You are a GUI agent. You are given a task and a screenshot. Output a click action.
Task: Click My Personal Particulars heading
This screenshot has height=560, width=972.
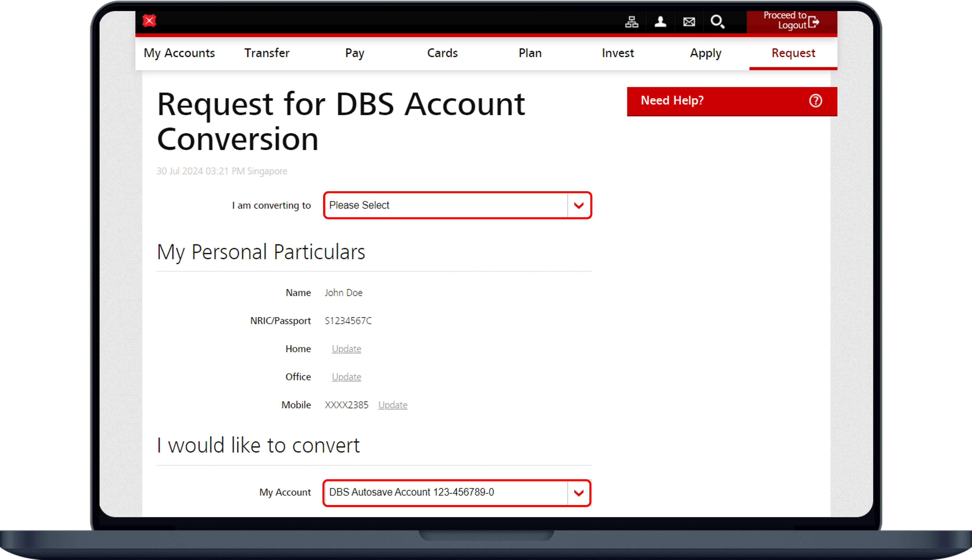(261, 252)
